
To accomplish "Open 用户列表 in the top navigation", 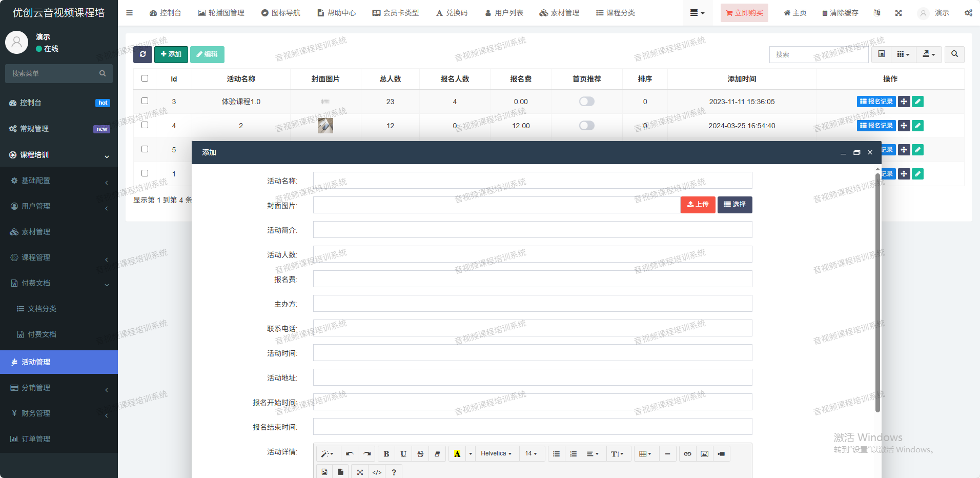I will (x=504, y=13).
